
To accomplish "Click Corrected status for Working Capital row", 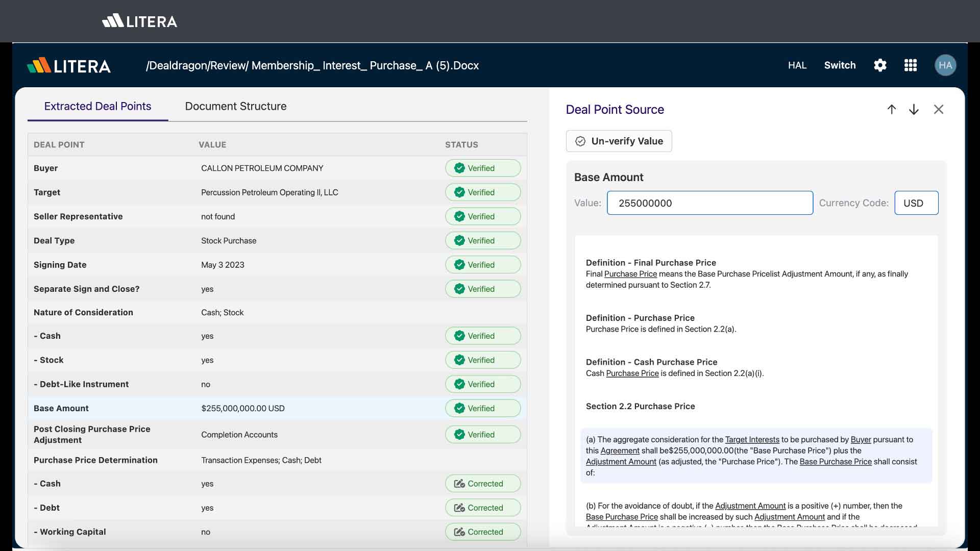I will [x=483, y=532].
